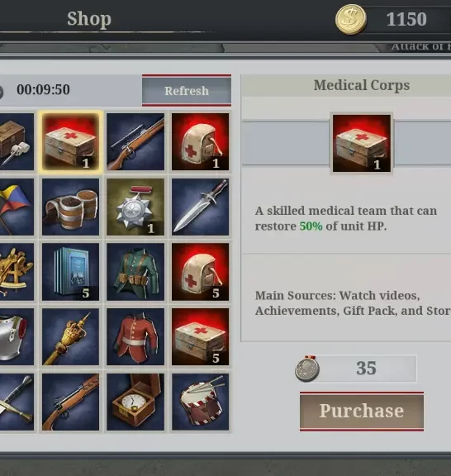Select the dagger item

click(201, 207)
